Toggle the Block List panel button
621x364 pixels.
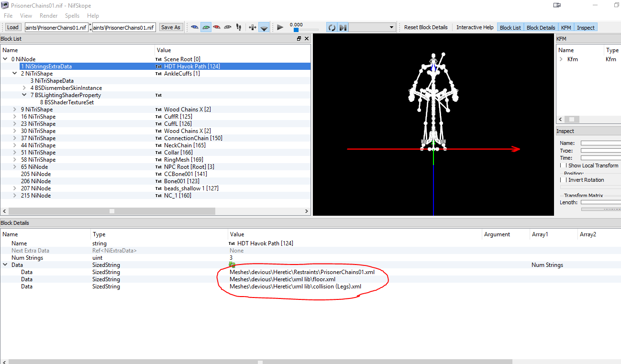[x=510, y=27]
